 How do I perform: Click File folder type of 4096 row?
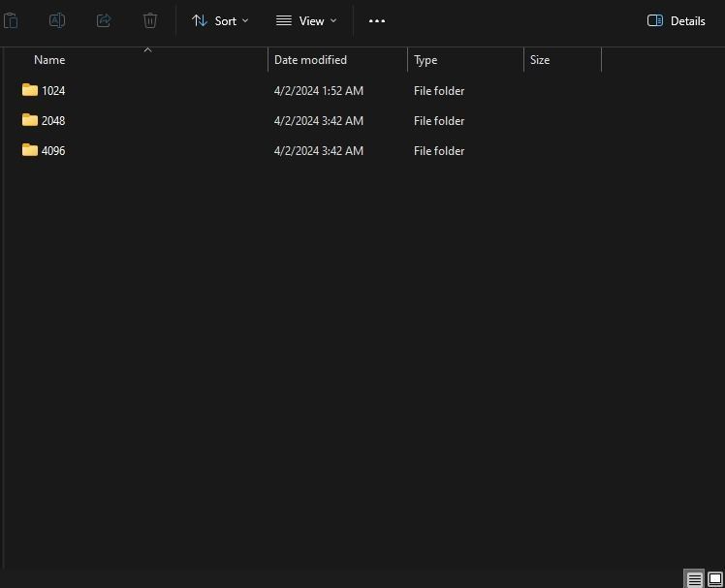click(x=439, y=151)
